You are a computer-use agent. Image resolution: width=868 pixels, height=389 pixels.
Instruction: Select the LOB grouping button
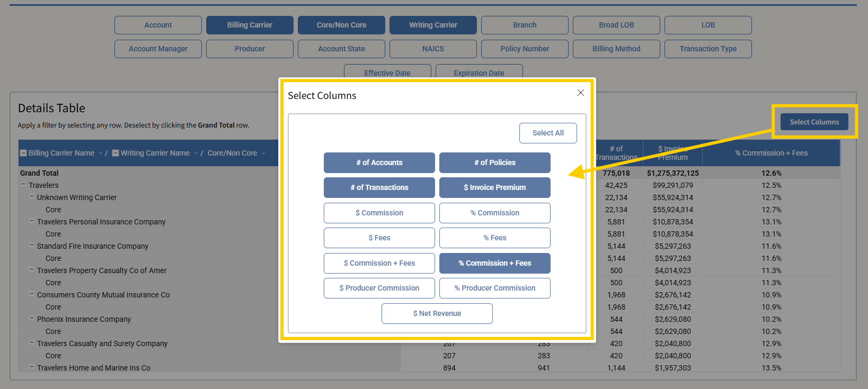tap(708, 25)
